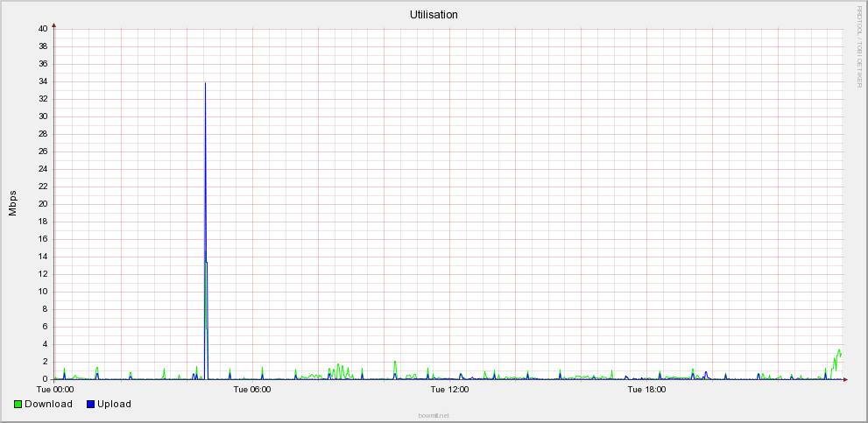Click the Tue 00:00 time label
The height and width of the screenshot is (423, 868).
pyautogui.click(x=55, y=389)
